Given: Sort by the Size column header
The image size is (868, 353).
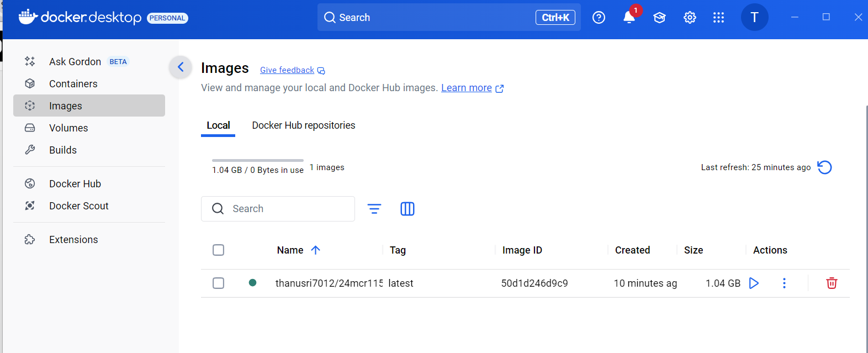Looking at the screenshot, I should pos(694,250).
